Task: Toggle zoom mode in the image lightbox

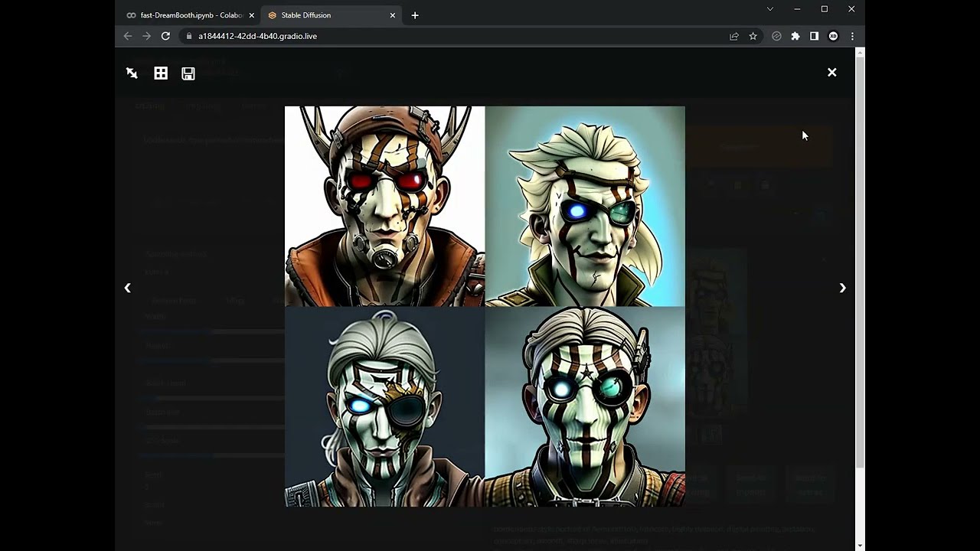Action: [x=132, y=73]
